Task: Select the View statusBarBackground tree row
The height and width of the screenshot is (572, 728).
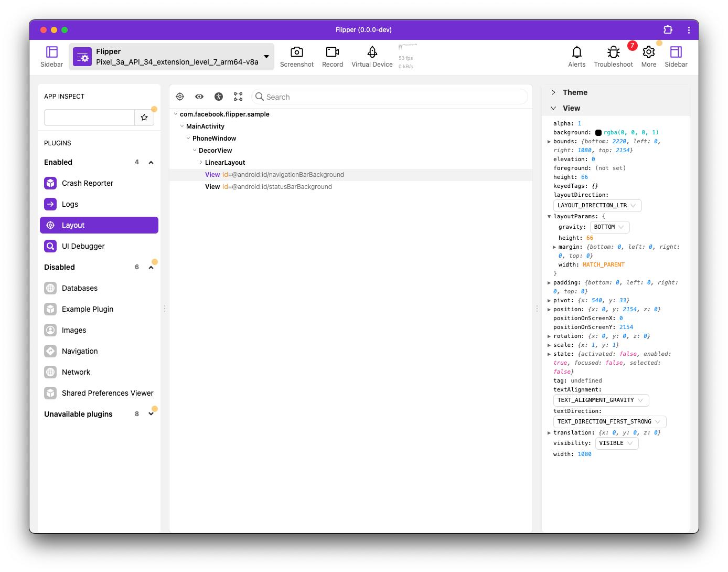Action: [x=350, y=187]
